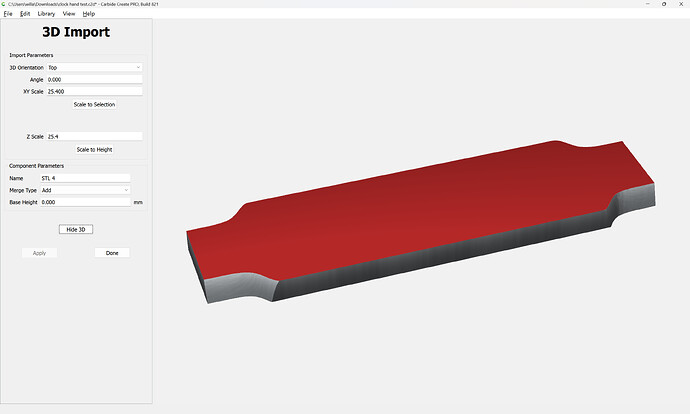Click the component Name field
The height and width of the screenshot is (414, 690).
click(85, 178)
